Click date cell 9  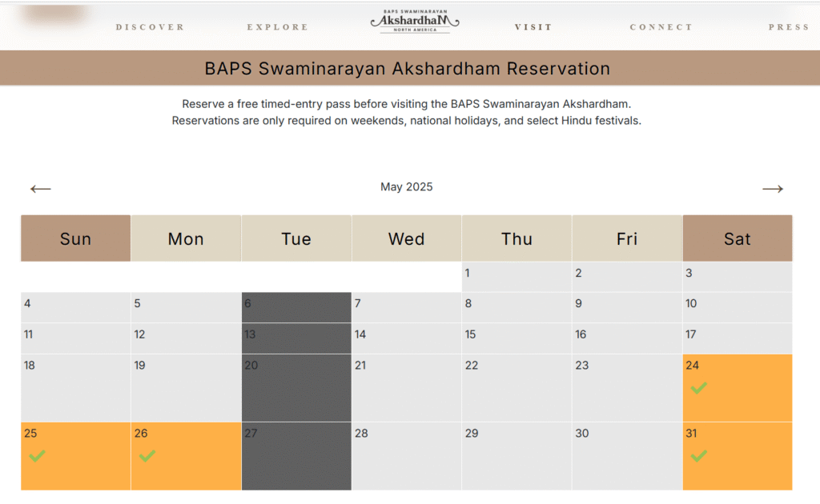[x=628, y=307]
